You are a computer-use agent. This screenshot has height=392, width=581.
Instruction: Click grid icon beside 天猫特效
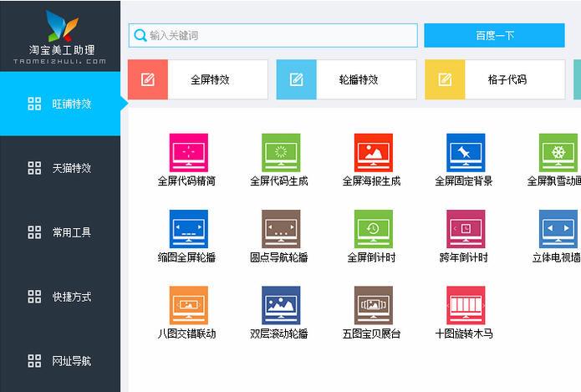(x=34, y=168)
